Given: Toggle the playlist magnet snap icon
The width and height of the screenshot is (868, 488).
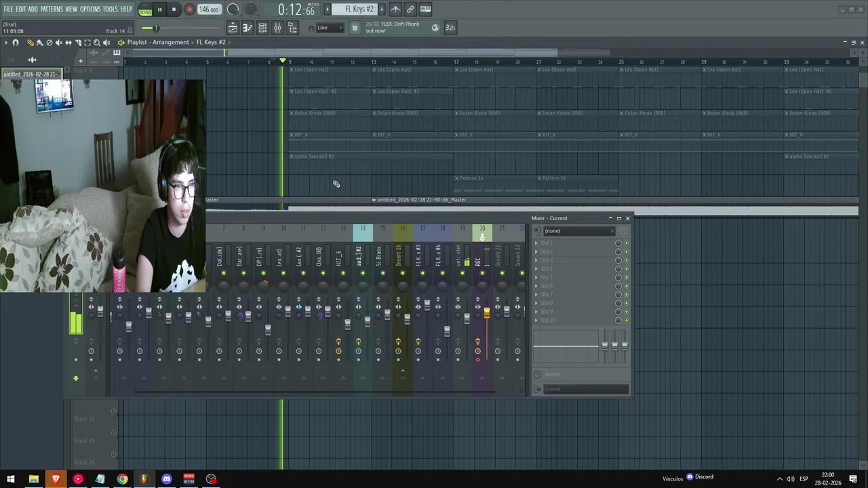Looking at the screenshot, I should pos(16,43).
